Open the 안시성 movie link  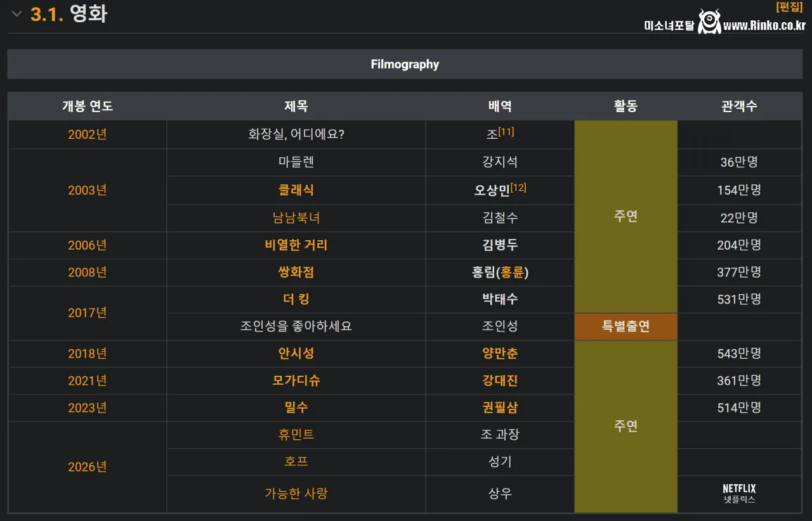tap(296, 353)
